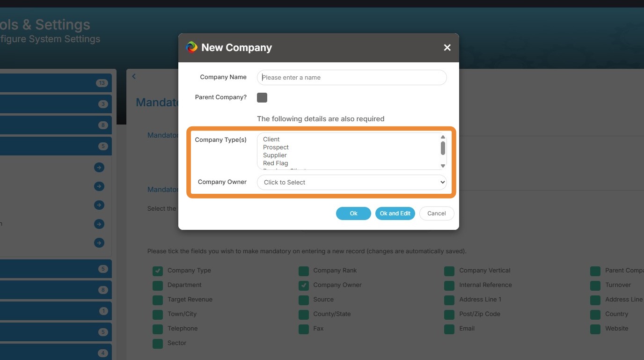Screen dimensions: 644x360
Task: Select Client in Company Type list
Action: click(x=271, y=139)
